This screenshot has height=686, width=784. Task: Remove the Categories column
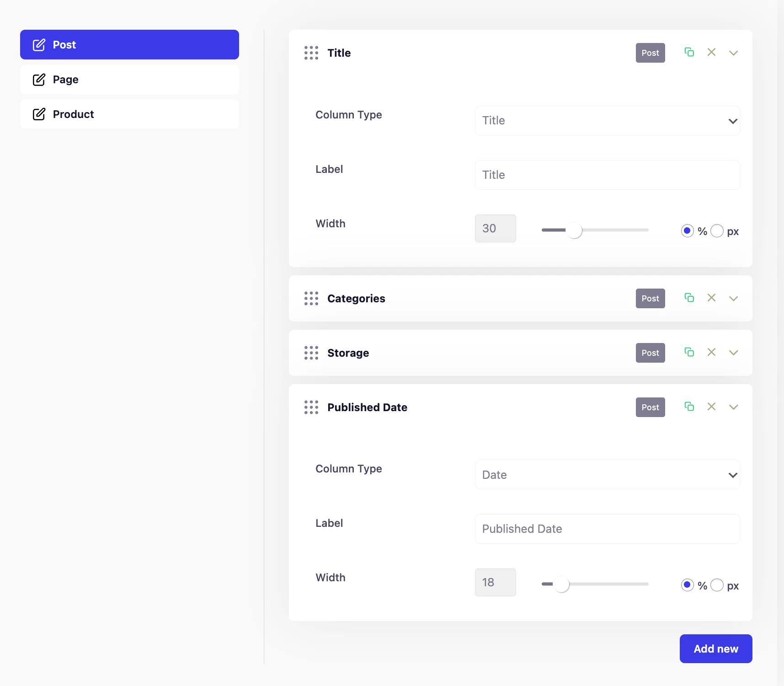711,298
